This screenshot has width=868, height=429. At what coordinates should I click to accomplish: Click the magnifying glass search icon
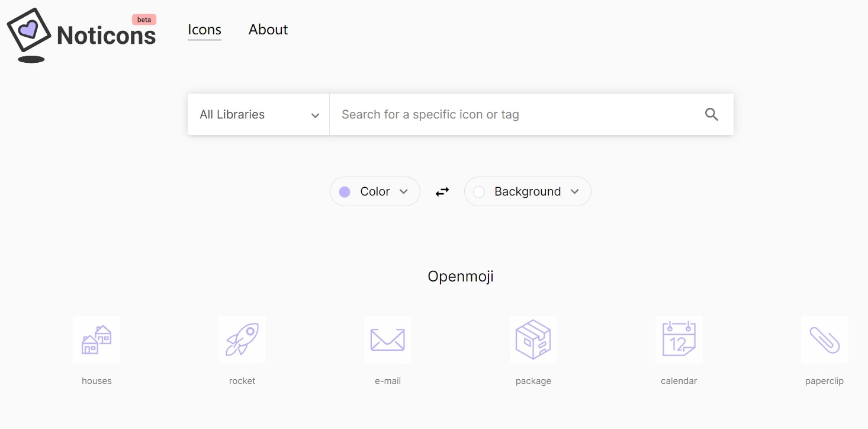pos(712,114)
